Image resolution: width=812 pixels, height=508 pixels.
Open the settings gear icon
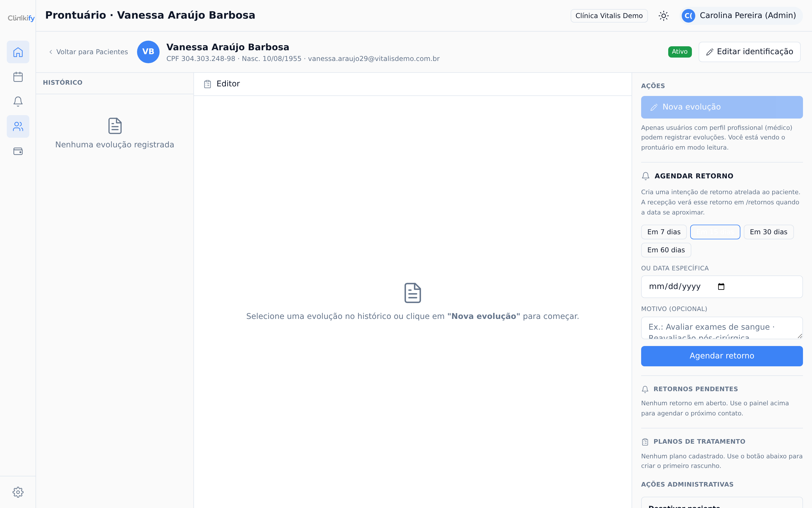pos(18,492)
